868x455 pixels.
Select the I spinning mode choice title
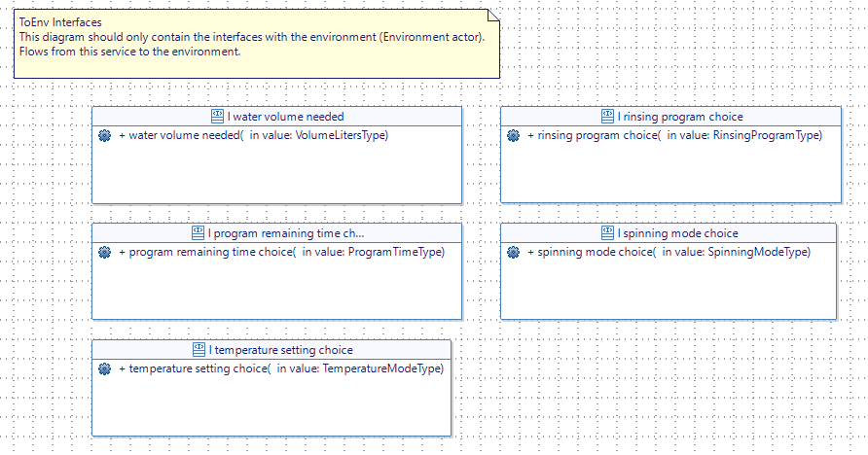click(x=677, y=233)
